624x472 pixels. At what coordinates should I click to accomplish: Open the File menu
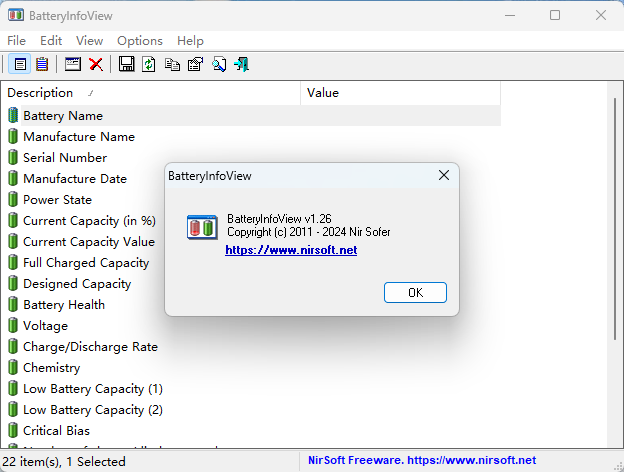point(16,41)
